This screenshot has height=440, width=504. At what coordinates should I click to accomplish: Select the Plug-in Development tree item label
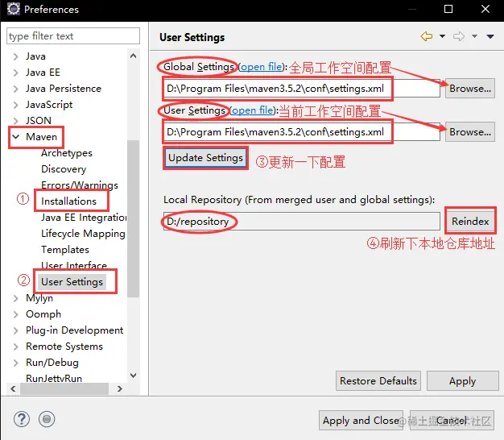coord(74,330)
